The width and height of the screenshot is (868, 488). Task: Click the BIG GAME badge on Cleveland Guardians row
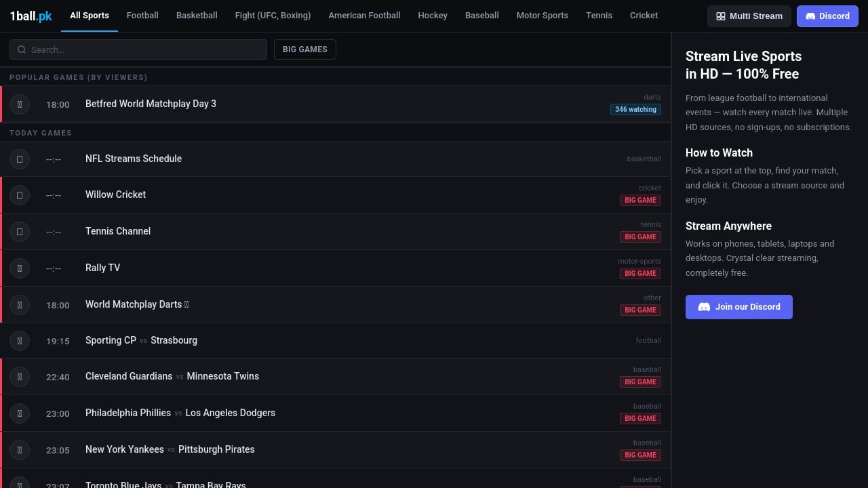point(640,382)
